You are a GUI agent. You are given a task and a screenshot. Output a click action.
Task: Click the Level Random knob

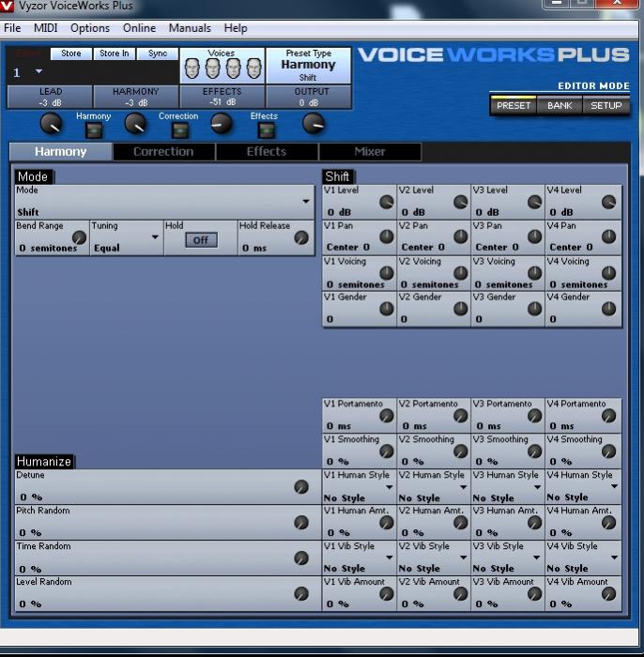click(301, 594)
